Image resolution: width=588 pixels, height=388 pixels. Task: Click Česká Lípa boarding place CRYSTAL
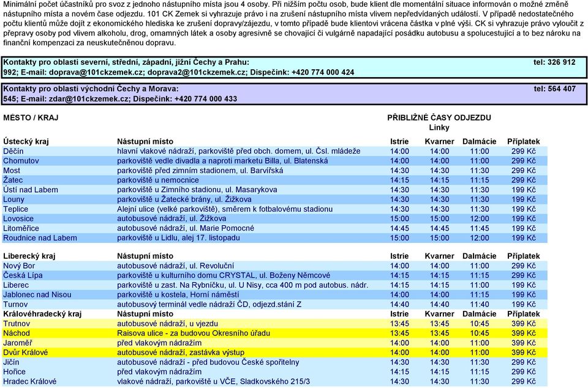tap(224, 275)
